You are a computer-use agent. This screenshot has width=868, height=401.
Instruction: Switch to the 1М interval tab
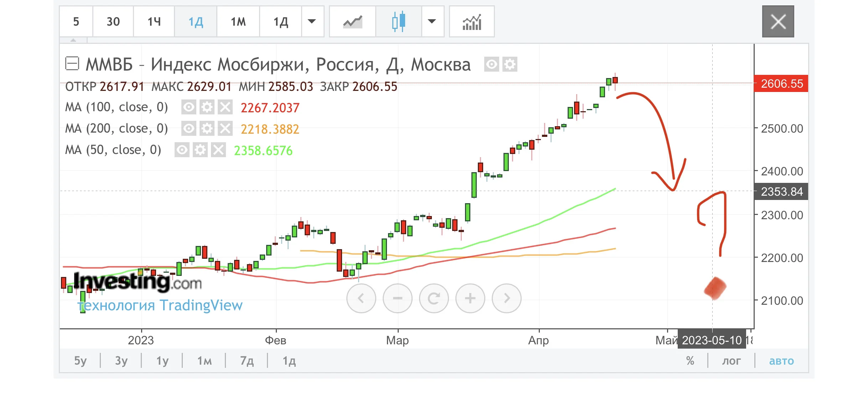point(238,22)
